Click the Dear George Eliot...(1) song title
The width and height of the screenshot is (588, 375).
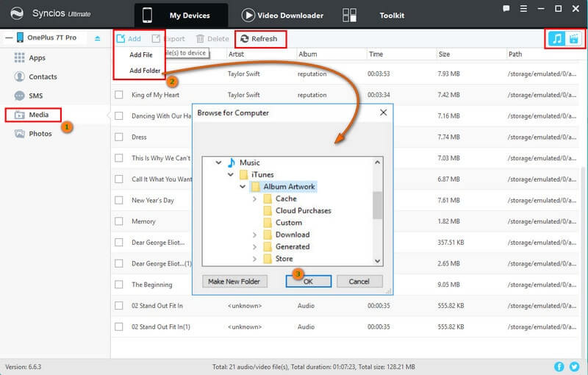coord(162,264)
